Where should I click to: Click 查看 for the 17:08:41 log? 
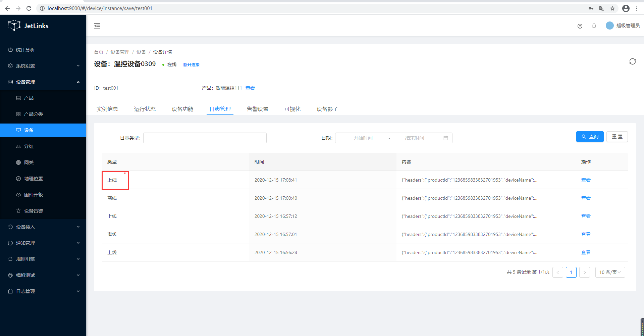click(x=586, y=180)
